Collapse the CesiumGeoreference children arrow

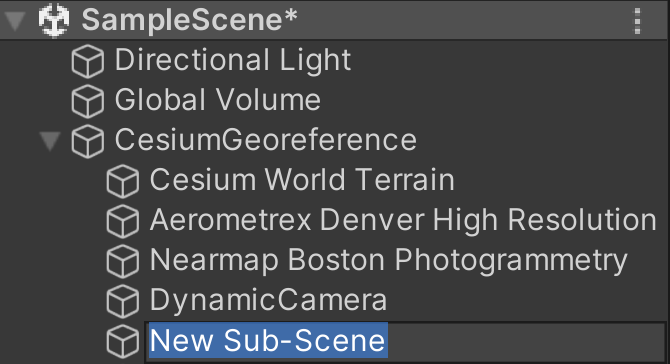[x=50, y=141]
